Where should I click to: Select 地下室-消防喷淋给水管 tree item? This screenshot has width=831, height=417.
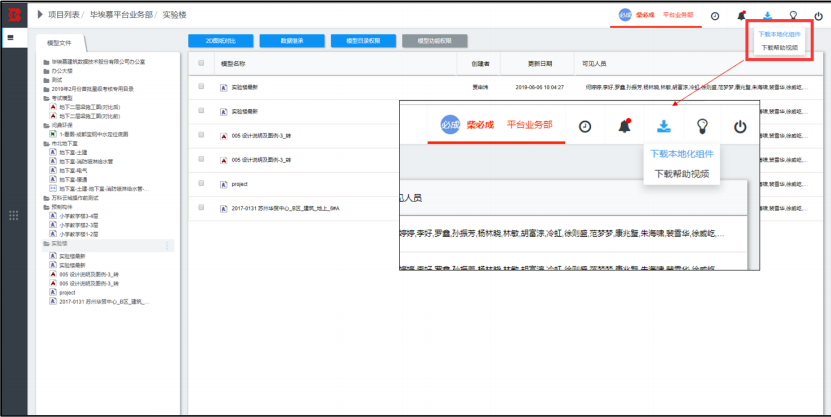click(x=86, y=162)
